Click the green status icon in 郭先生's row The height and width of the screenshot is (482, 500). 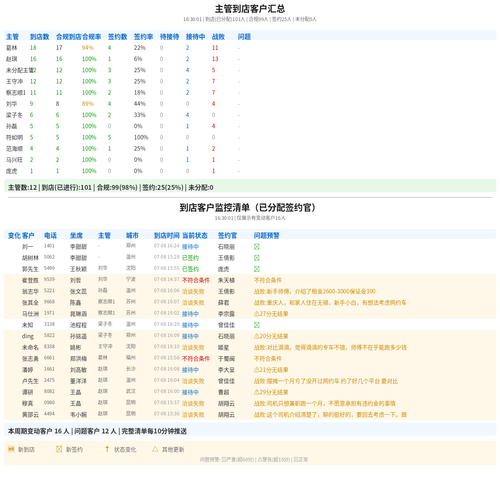257,269
